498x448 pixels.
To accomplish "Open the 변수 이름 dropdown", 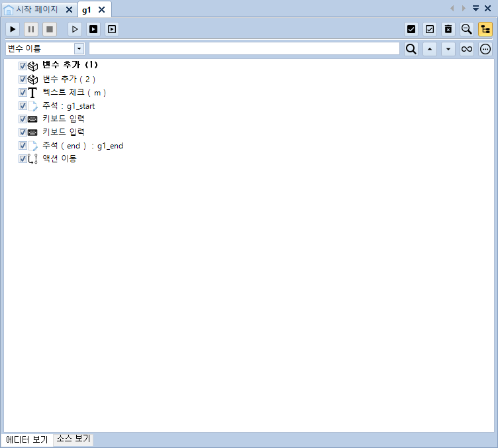I will pyautogui.click(x=79, y=49).
